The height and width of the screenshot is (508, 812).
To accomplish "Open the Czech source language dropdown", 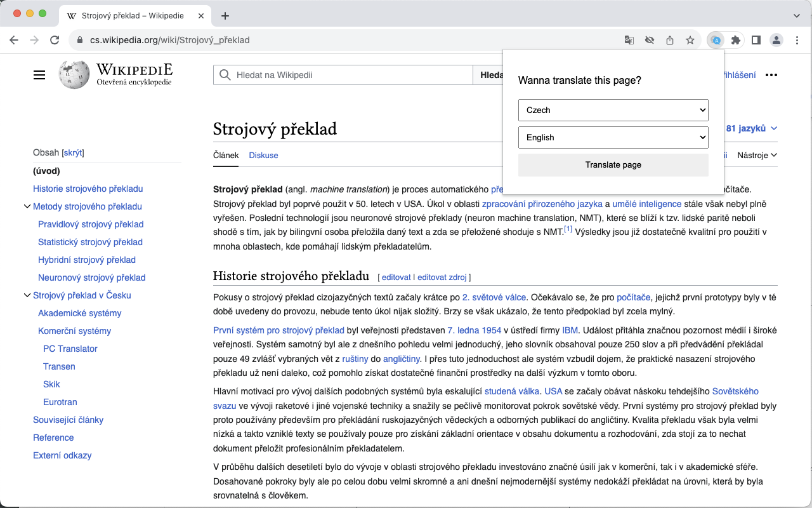I will click(x=613, y=109).
